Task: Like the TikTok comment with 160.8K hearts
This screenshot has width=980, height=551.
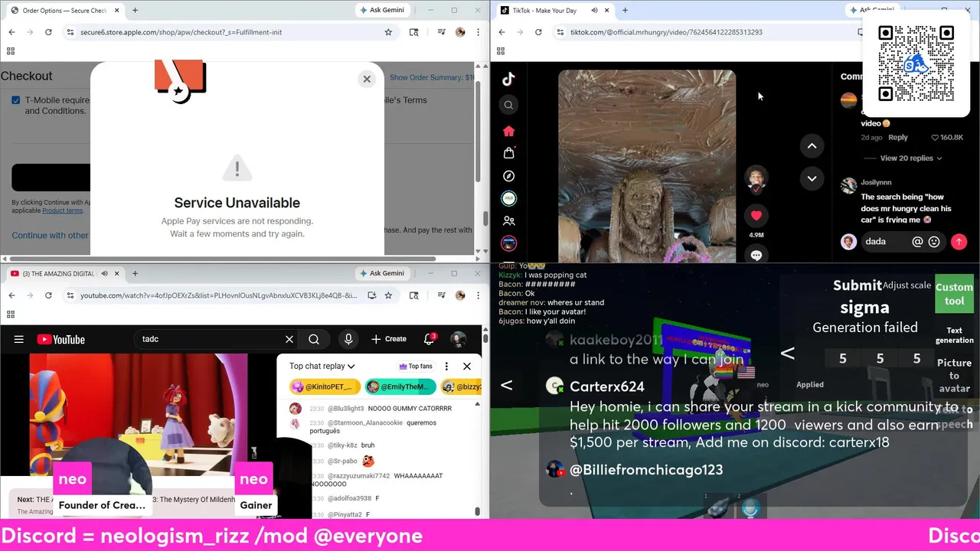Action: [935, 138]
